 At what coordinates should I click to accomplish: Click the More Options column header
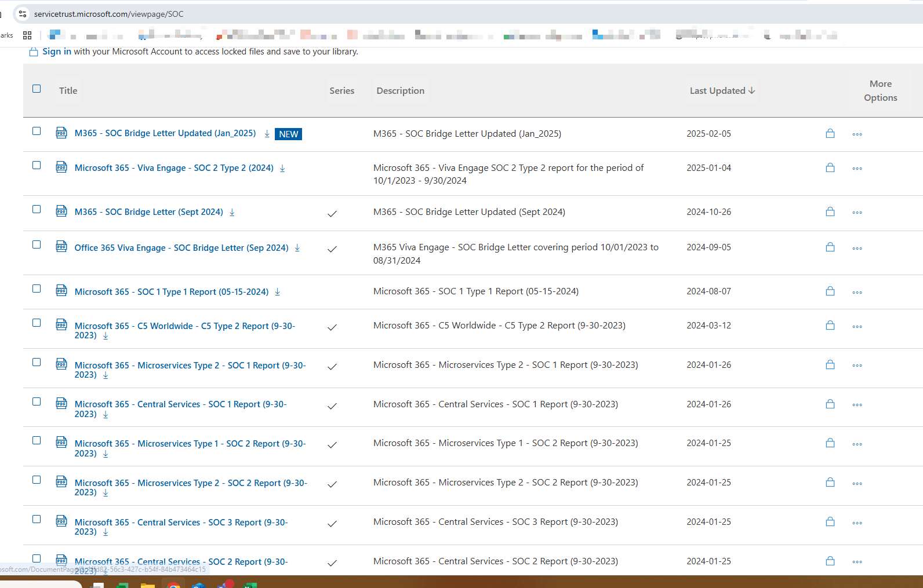(881, 91)
